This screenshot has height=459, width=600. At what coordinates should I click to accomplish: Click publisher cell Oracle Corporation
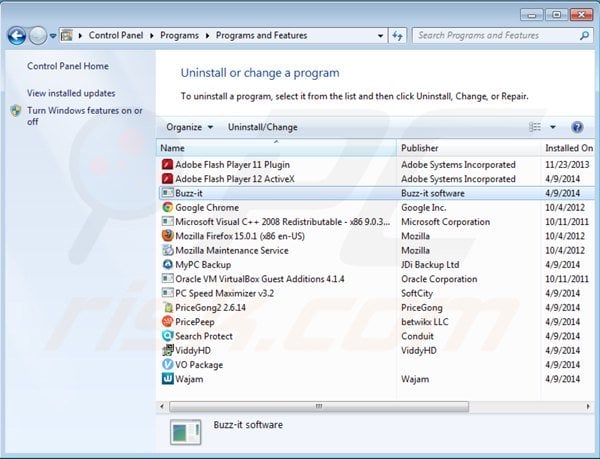click(439, 279)
